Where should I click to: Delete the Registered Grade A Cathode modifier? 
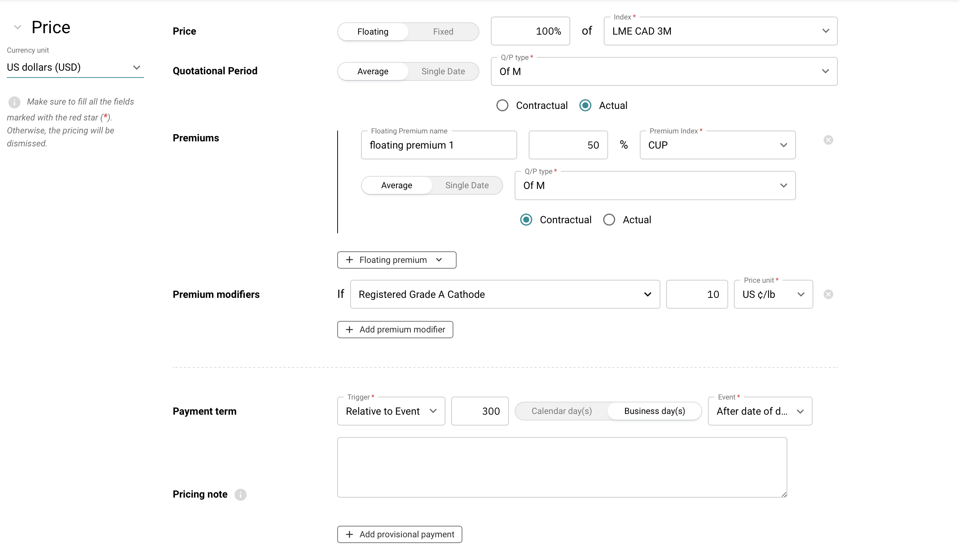tap(828, 295)
